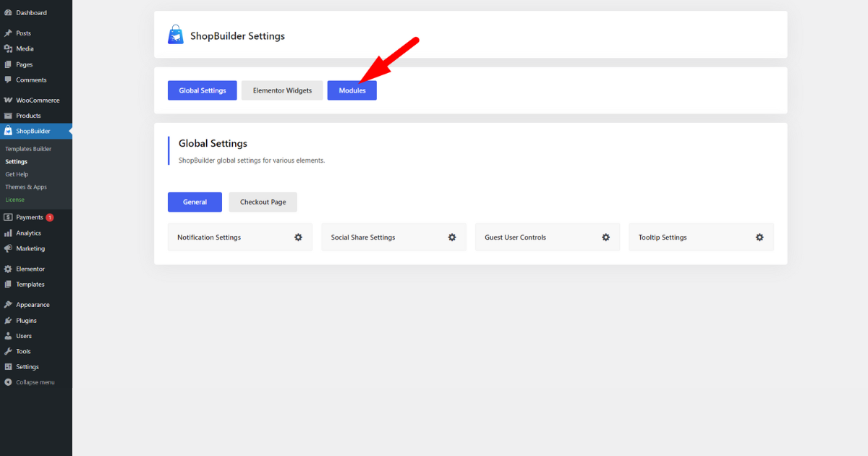This screenshot has width=868, height=456.
Task: Open the WooCommerce menu label
Action: pos(38,100)
